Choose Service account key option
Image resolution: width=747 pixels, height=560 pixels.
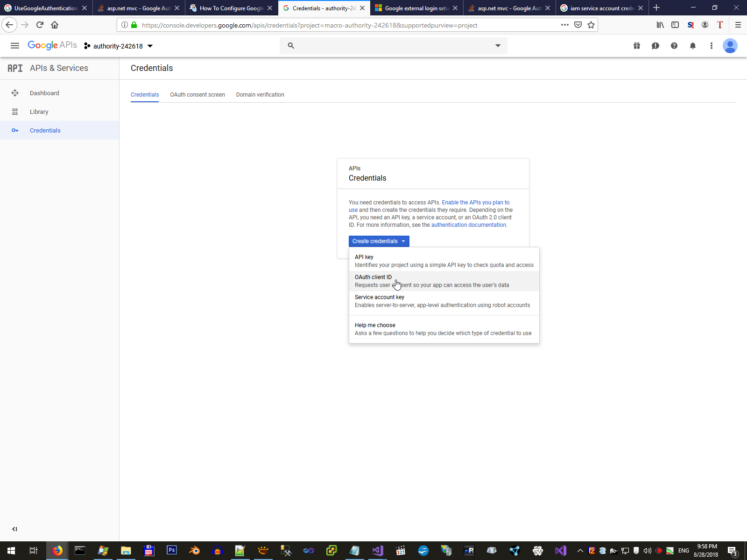click(x=444, y=301)
